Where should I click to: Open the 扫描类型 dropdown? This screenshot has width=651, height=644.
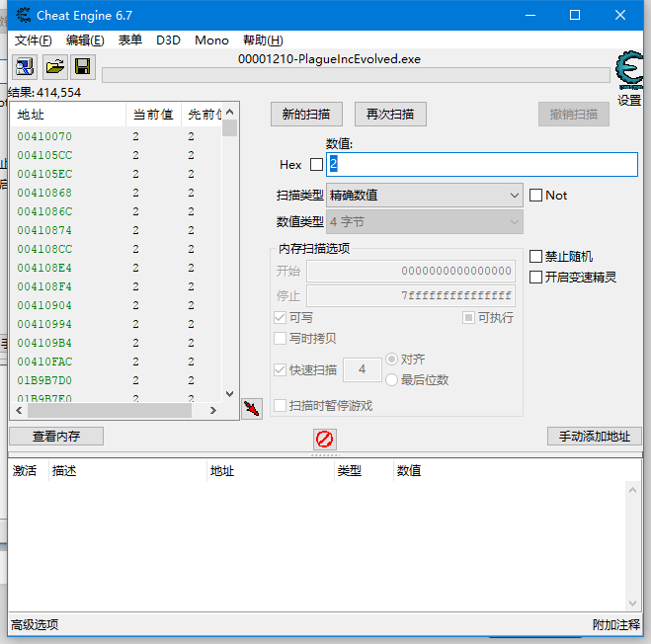tap(425, 196)
